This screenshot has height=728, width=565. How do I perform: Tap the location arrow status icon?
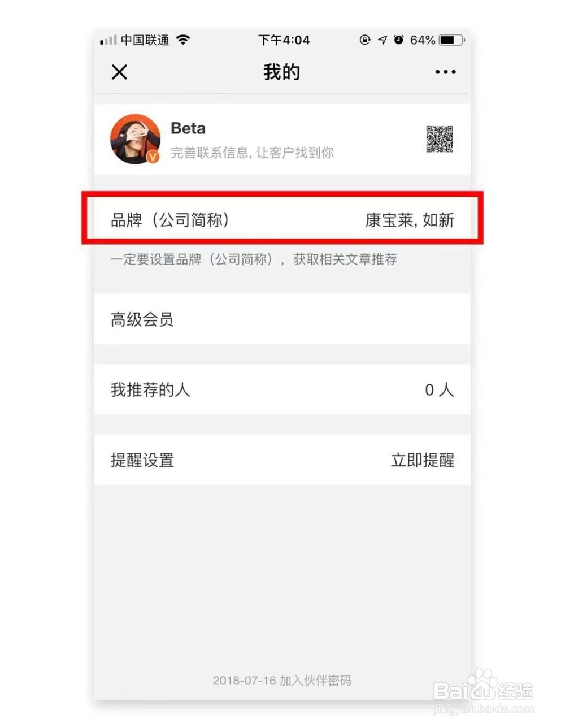tap(383, 40)
